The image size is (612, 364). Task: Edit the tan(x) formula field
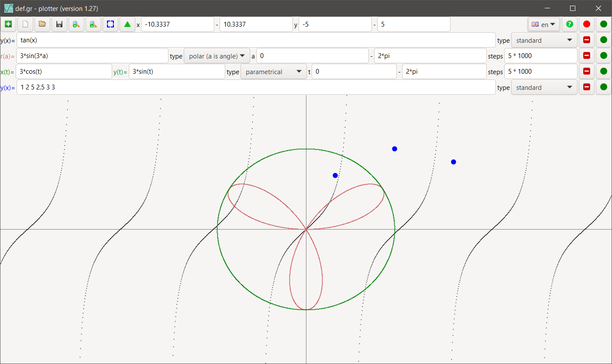point(256,40)
